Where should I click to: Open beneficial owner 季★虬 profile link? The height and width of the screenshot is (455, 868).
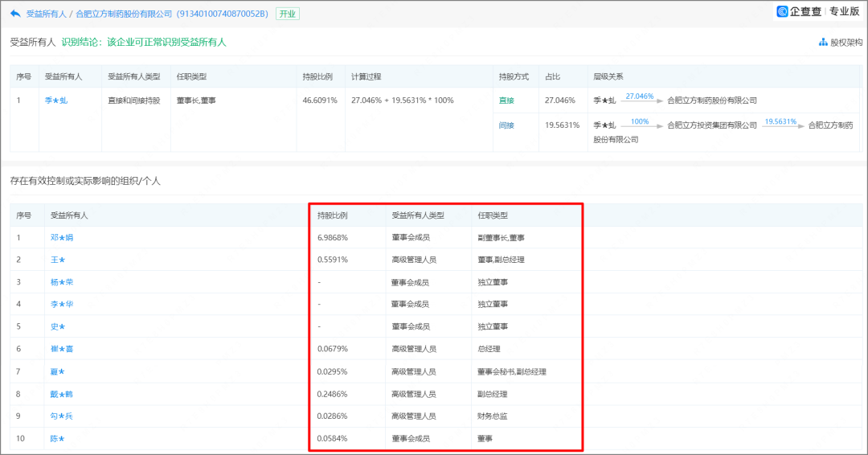[x=56, y=100]
